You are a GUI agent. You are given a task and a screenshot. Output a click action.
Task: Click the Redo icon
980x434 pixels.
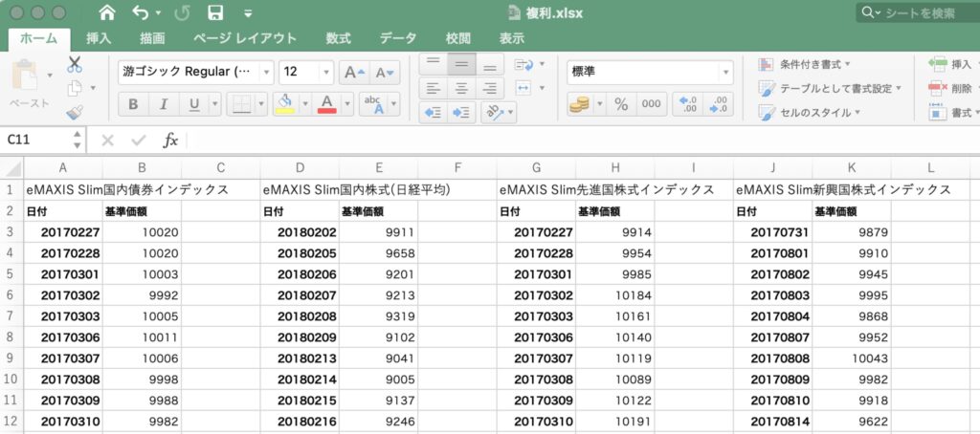point(182,12)
